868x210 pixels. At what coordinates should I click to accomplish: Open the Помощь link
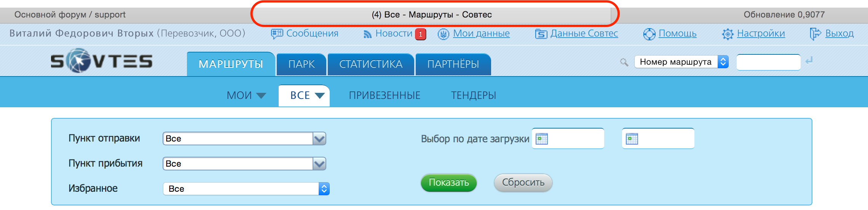click(x=678, y=33)
